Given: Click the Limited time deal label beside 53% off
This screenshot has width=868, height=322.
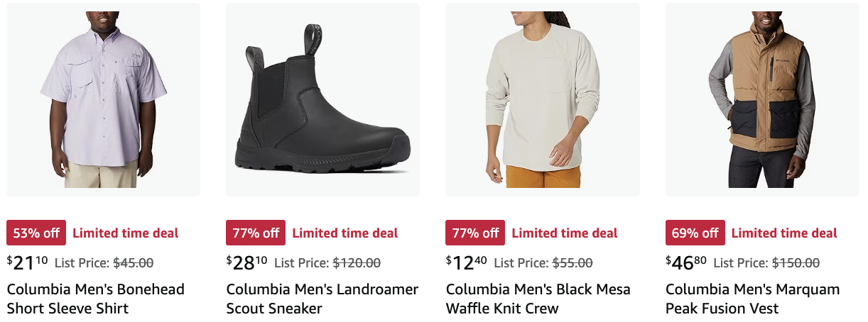Looking at the screenshot, I should pyautogui.click(x=126, y=233).
